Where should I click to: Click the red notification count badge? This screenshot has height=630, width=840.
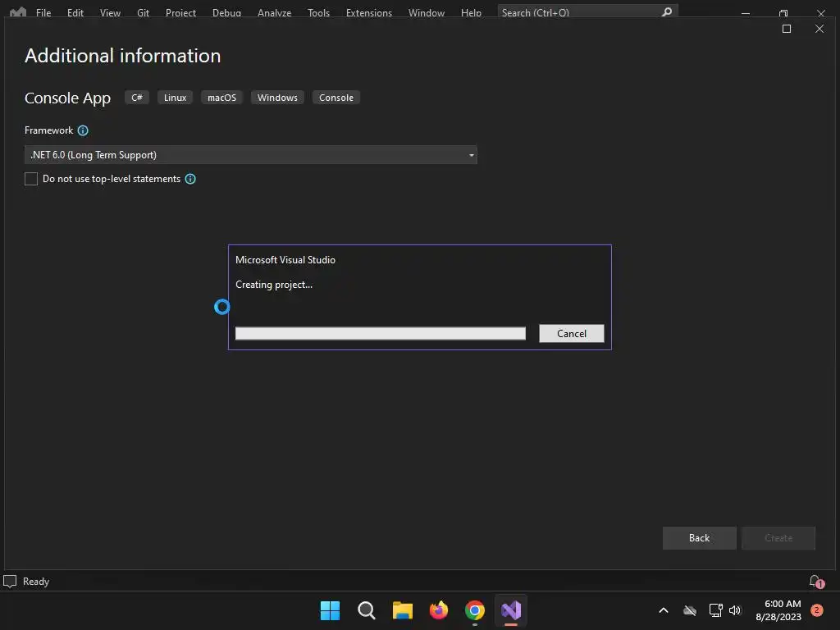tap(817, 610)
